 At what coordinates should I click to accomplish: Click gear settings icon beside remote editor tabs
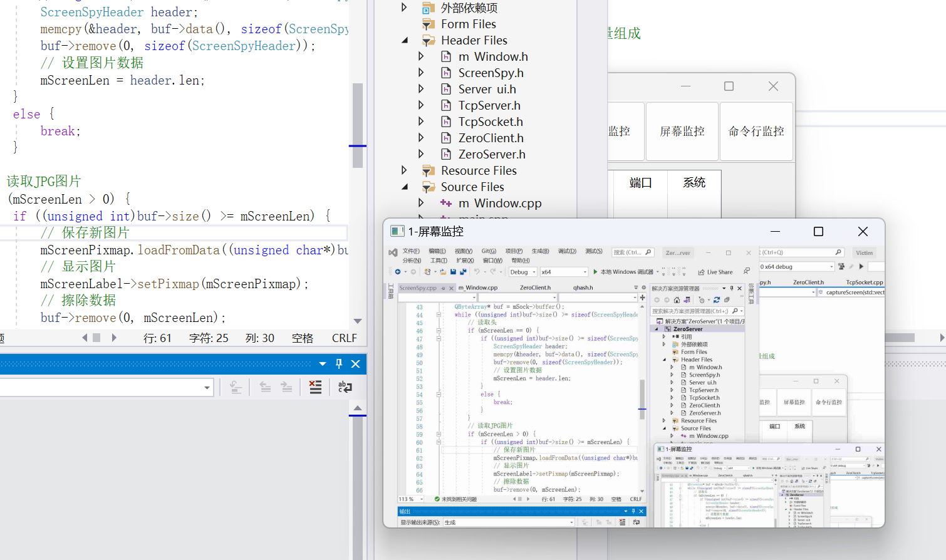click(643, 288)
